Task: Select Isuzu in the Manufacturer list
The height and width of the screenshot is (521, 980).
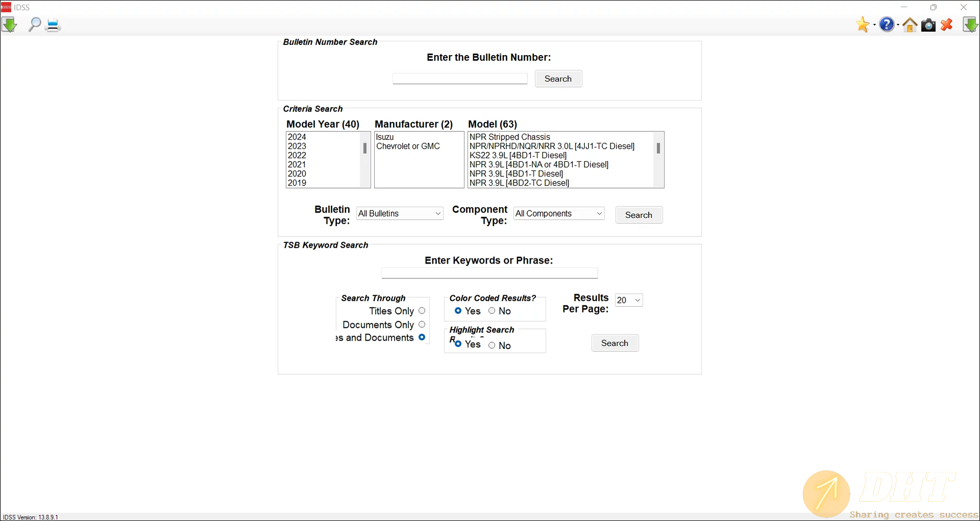Action: click(385, 137)
